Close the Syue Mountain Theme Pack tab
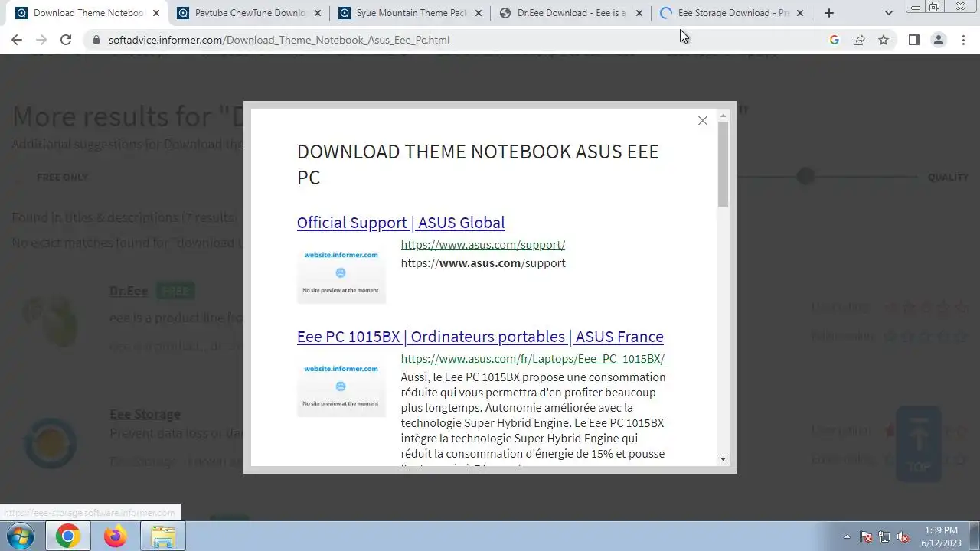Screen dimensions: 980x551 click(479, 13)
